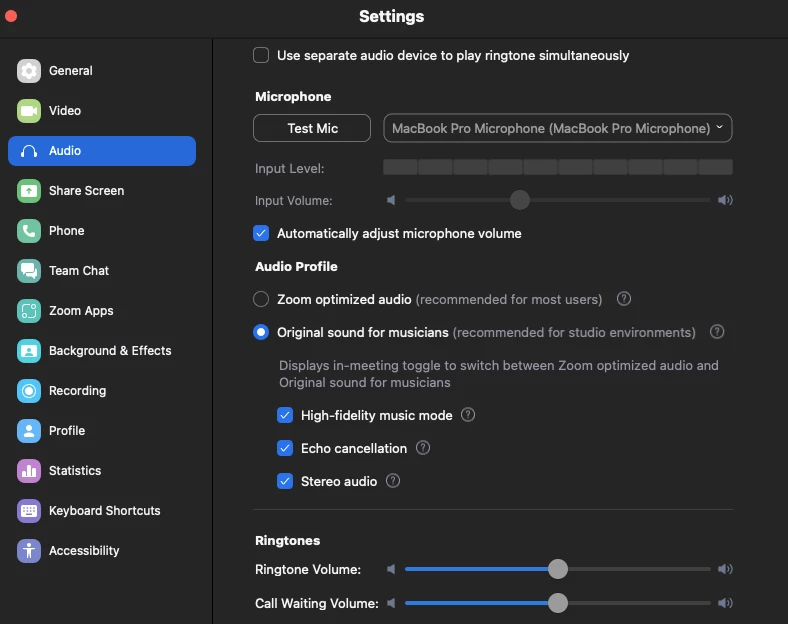Open help for Echo cancellation
Image resolution: width=788 pixels, height=624 pixels.
tap(423, 448)
